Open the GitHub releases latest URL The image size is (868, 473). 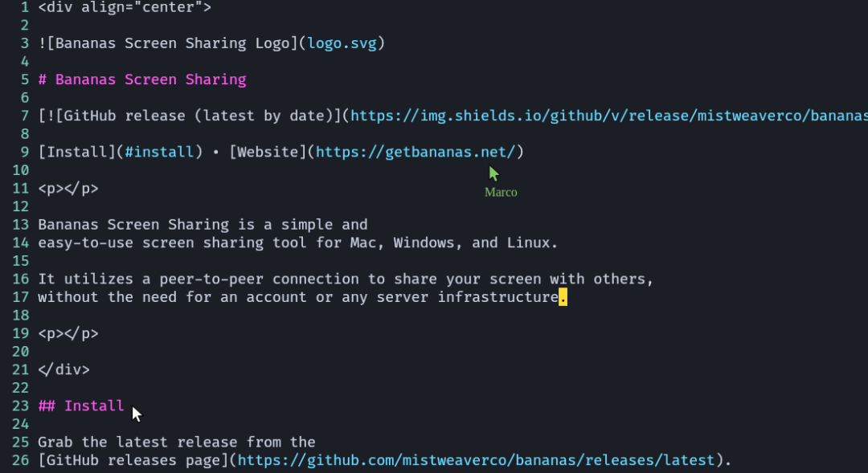click(x=476, y=460)
